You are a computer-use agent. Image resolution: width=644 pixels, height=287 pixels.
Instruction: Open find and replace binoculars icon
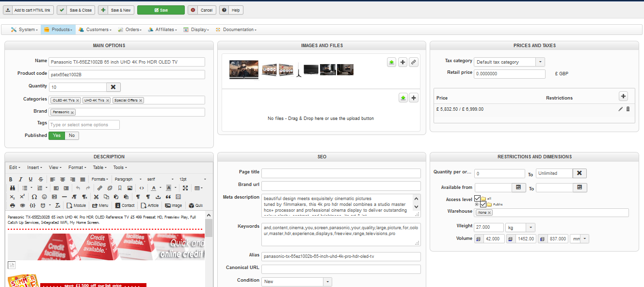(12, 188)
